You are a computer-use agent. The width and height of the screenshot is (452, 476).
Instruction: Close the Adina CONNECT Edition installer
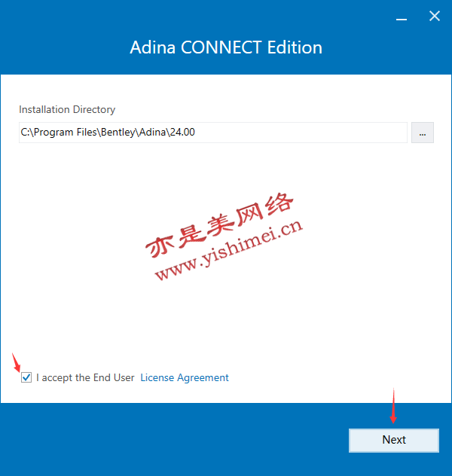tap(435, 16)
